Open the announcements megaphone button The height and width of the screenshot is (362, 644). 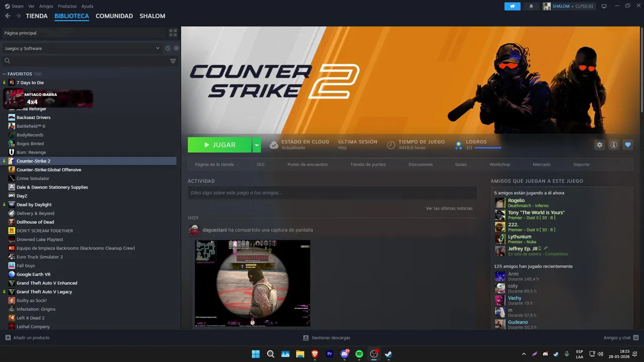tap(512, 6)
